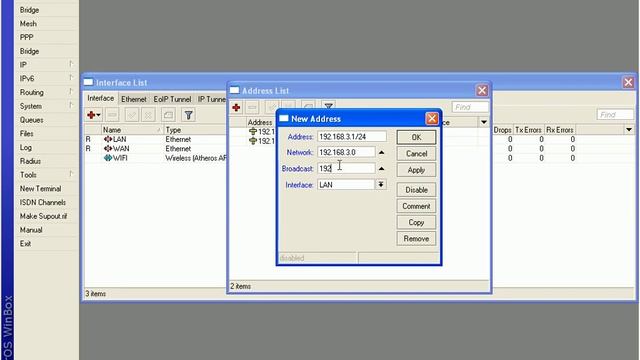Click Apply in New Address dialog
The width and height of the screenshot is (640, 360).
coord(416,170)
